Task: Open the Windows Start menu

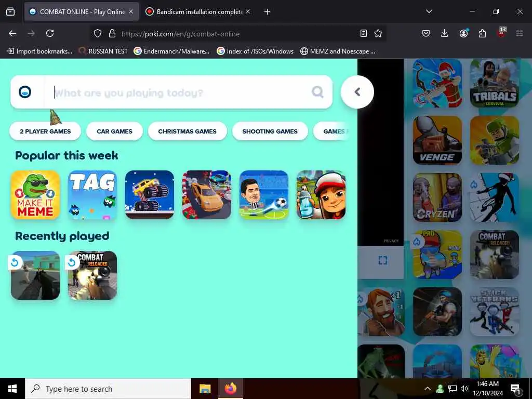Action: tap(12, 389)
